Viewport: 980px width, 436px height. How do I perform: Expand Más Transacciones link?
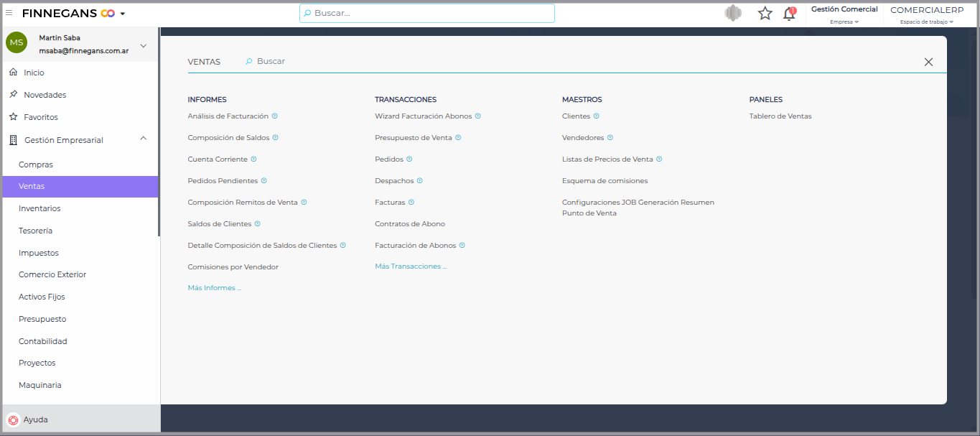click(x=411, y=266)
